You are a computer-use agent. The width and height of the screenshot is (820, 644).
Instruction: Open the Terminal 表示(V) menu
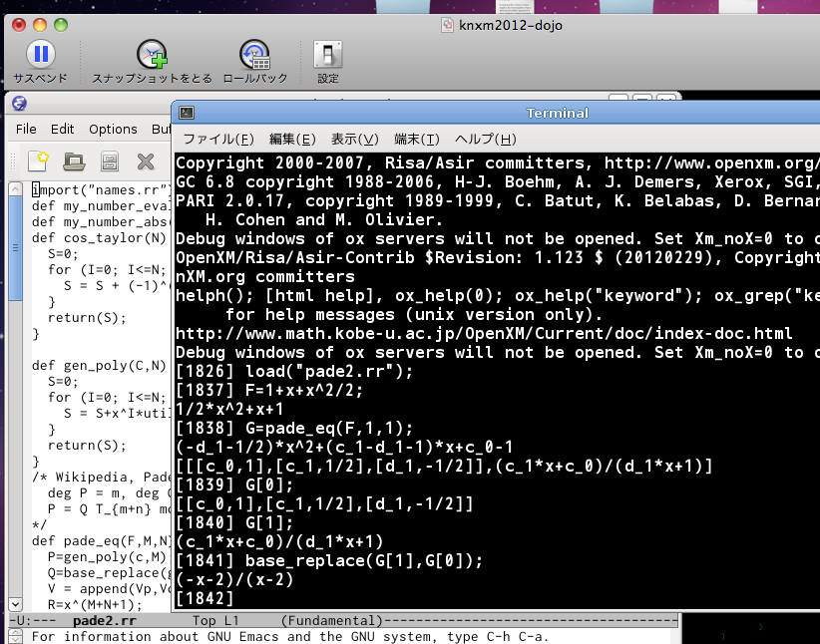[x=355, y=139]
